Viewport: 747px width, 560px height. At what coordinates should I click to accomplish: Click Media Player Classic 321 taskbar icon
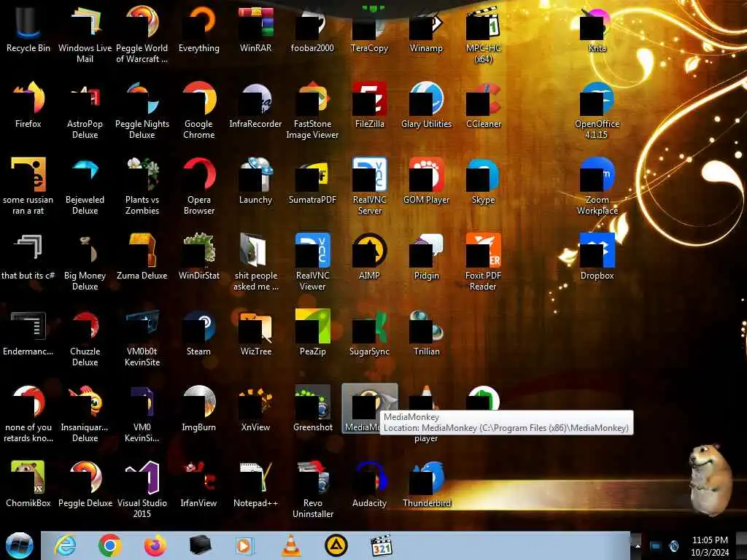point(381,545)
